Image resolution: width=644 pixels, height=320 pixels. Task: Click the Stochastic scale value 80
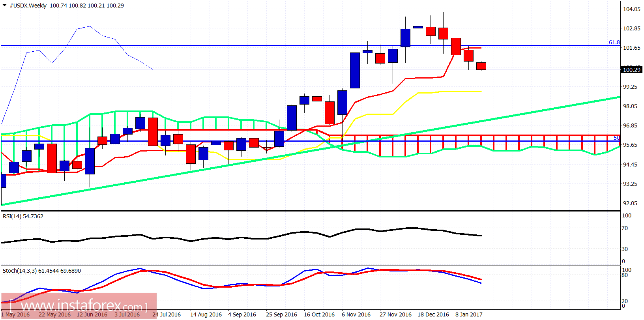[625, 275]
